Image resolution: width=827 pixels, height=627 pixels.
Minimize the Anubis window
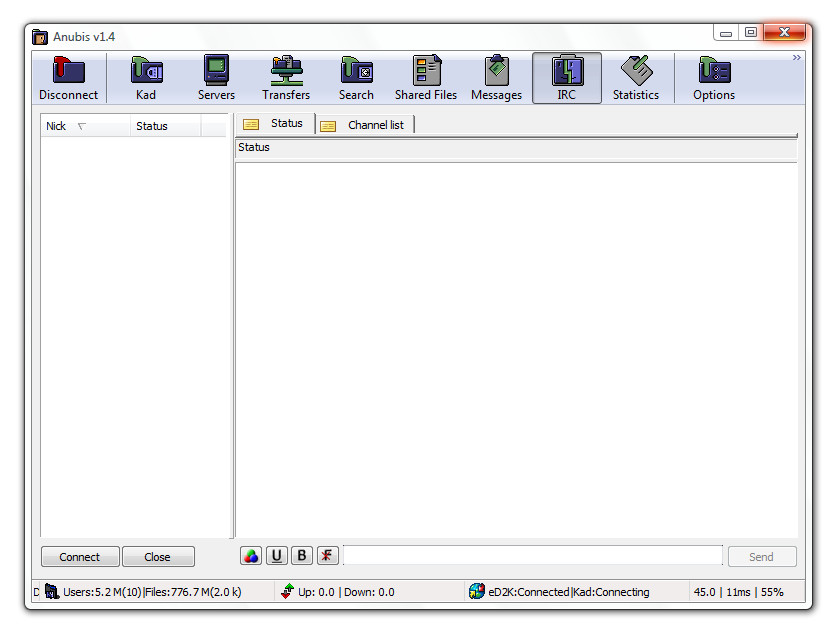[726, 33]
